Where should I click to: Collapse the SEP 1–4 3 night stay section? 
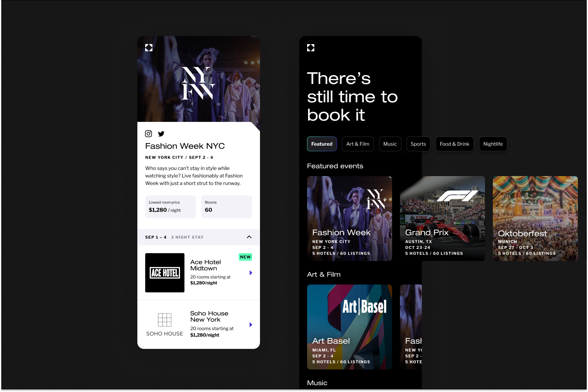click(249, 237)
